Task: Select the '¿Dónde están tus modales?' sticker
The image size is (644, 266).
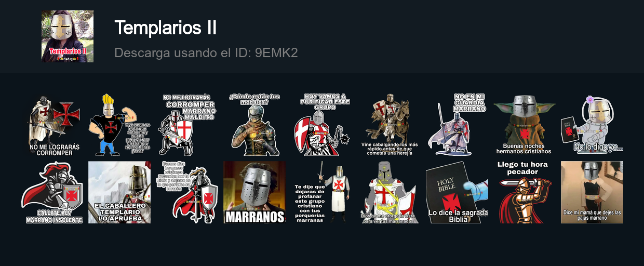Action: click(x=254, y=125)
